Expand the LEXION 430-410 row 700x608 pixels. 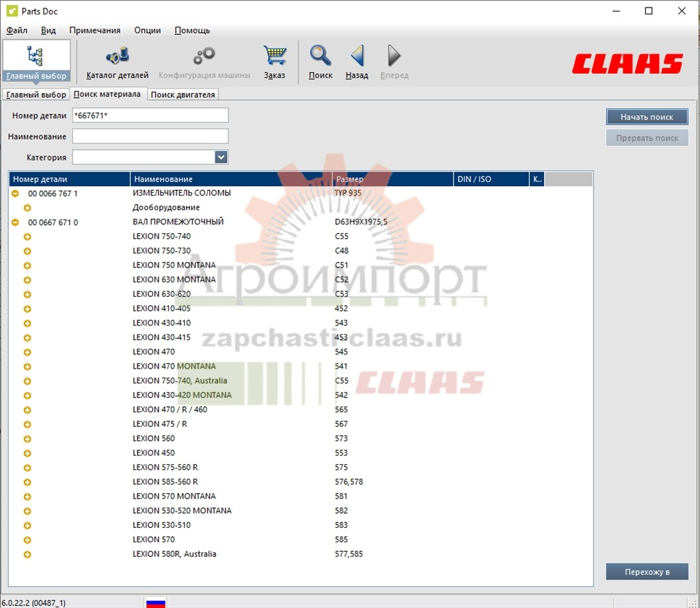tap(27, 323)
